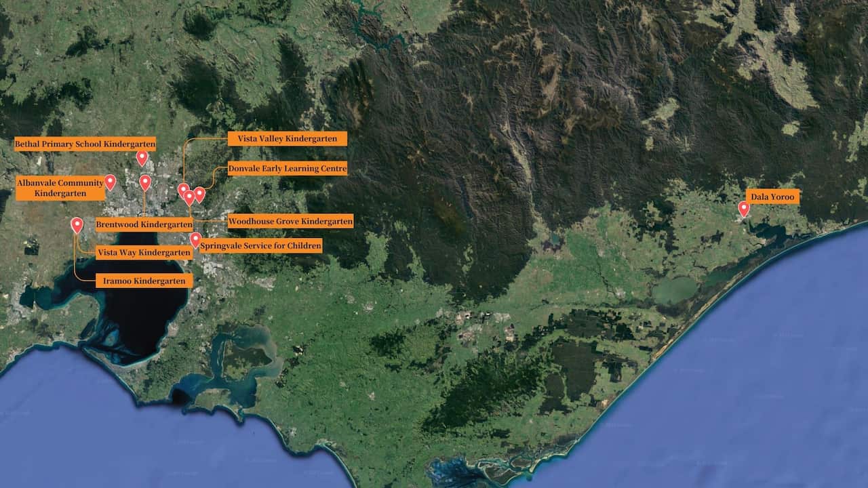Click the Dala Yoroo label
This screenshot has width=868, height=488.
click(x=772, y=197)
